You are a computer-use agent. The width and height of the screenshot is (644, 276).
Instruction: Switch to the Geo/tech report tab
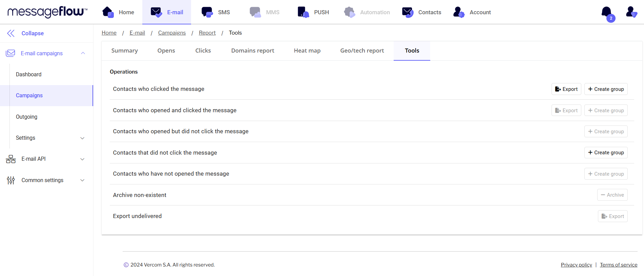[362, 51]
